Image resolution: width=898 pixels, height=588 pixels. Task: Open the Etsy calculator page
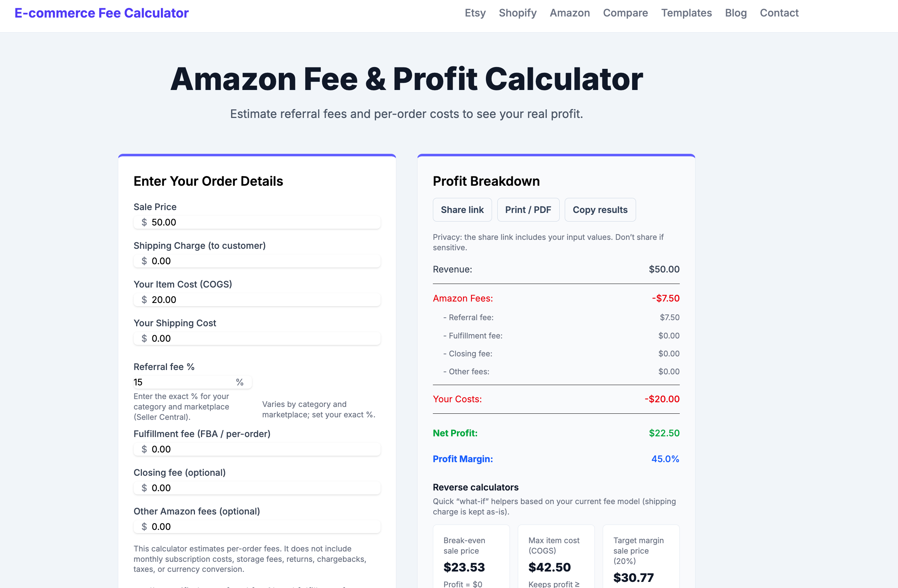(x=475, y=13)
